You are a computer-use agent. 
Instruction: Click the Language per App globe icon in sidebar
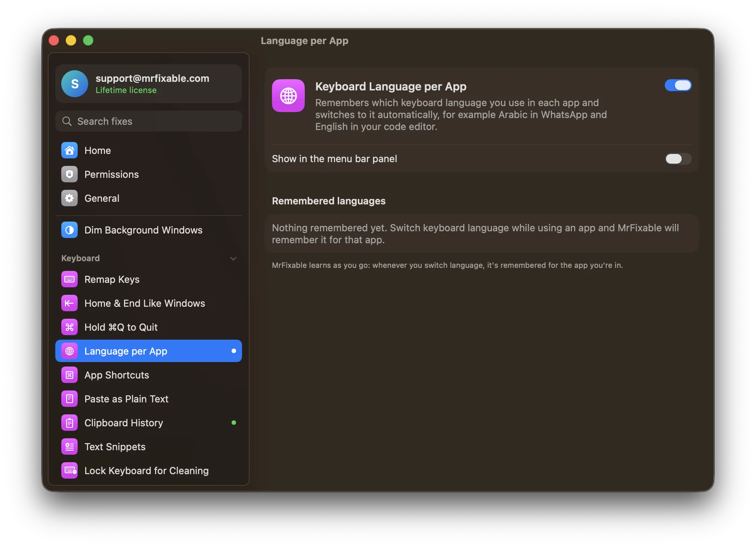coord(69,351)
